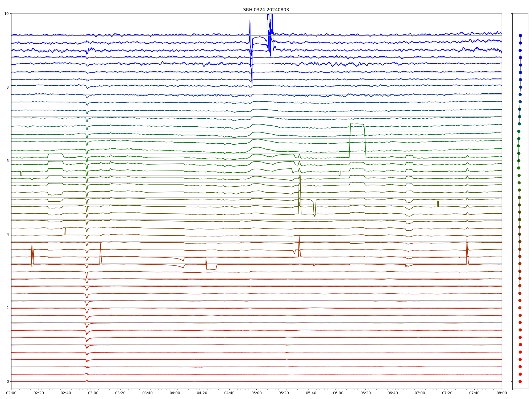The image size is (532, 399).
Task: Click the y-axis label 0
Action: pyautogui.click(x=8, y=381)
